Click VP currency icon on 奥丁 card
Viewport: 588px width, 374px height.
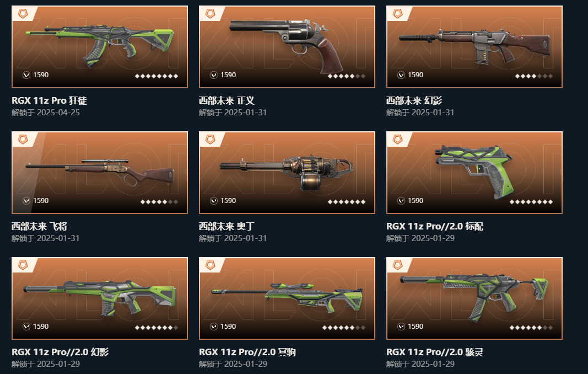(214, 201)
